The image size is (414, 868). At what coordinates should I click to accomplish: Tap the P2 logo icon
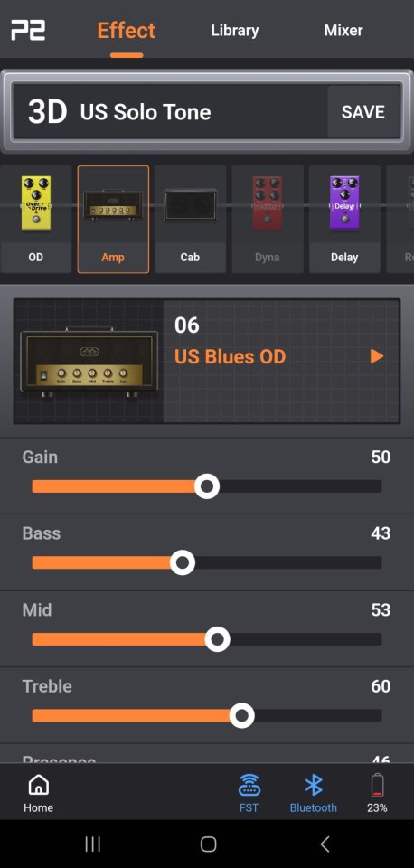click(x=28, y=30)
